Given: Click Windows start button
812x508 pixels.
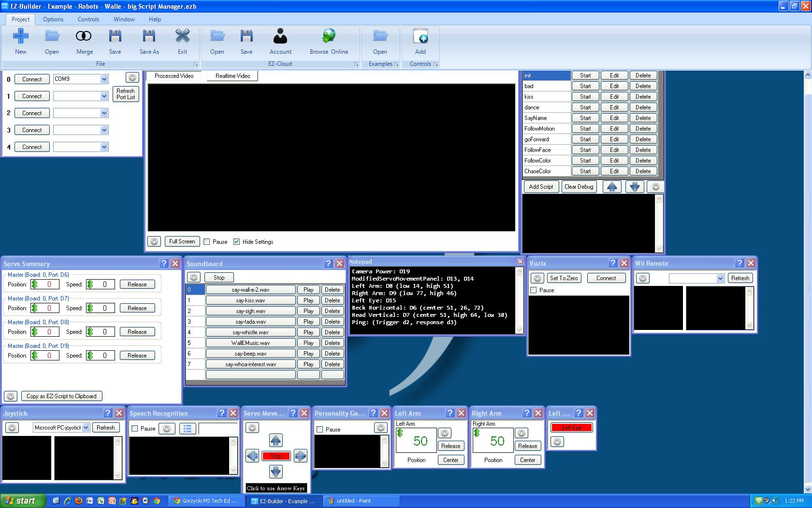Looking at the screenshot, I should (x=23, y=501).
